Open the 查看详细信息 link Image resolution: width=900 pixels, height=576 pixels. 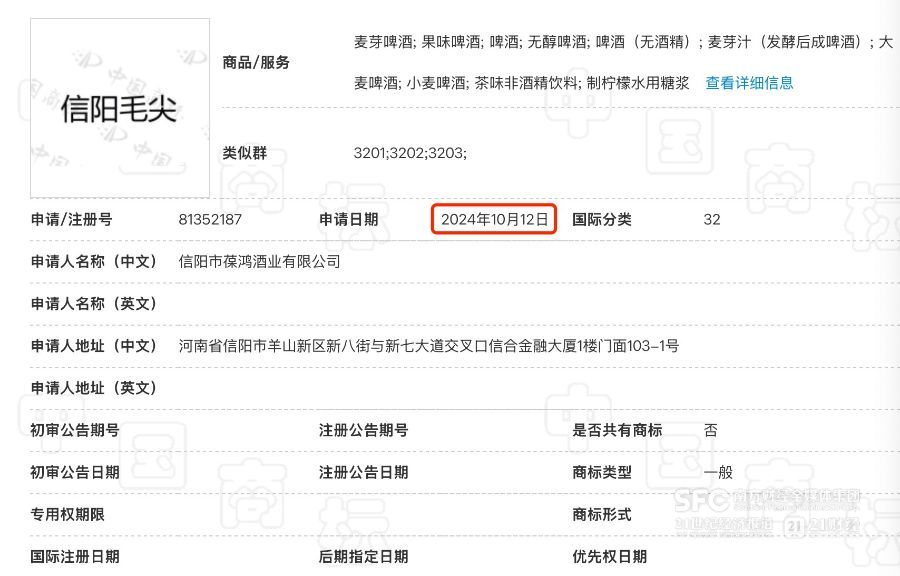[749, 83]
